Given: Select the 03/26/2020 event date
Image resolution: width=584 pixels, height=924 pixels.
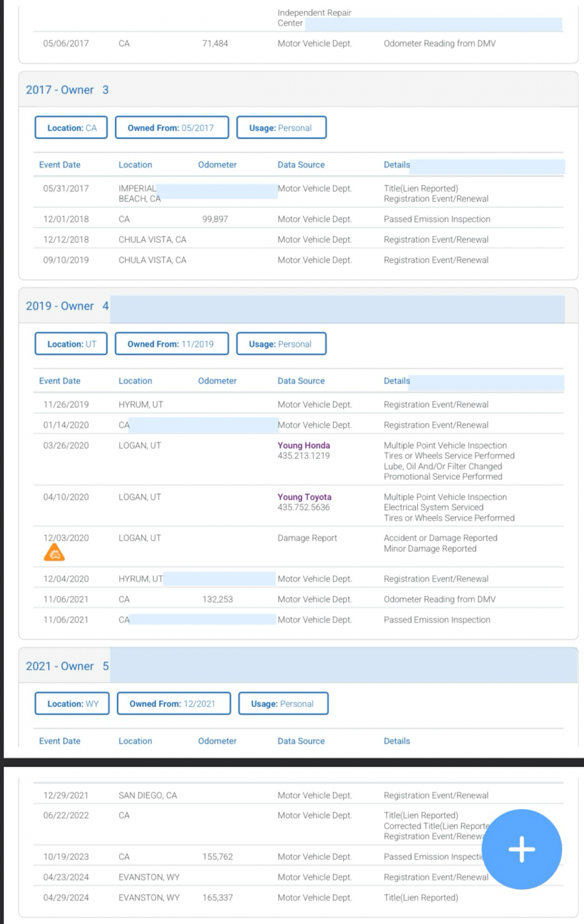Looking at the screenshot, I should [x=66, y=445].
